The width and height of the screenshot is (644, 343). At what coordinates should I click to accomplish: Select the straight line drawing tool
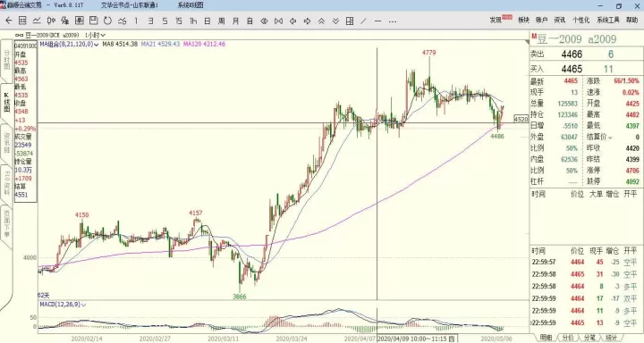click(363, 21)
